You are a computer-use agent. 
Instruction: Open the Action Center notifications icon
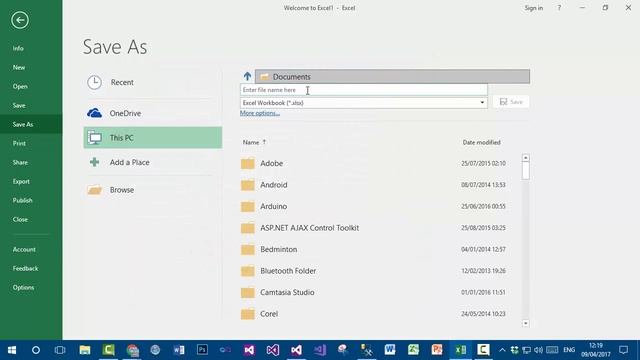pyautogui.click(x=623, y=350)
